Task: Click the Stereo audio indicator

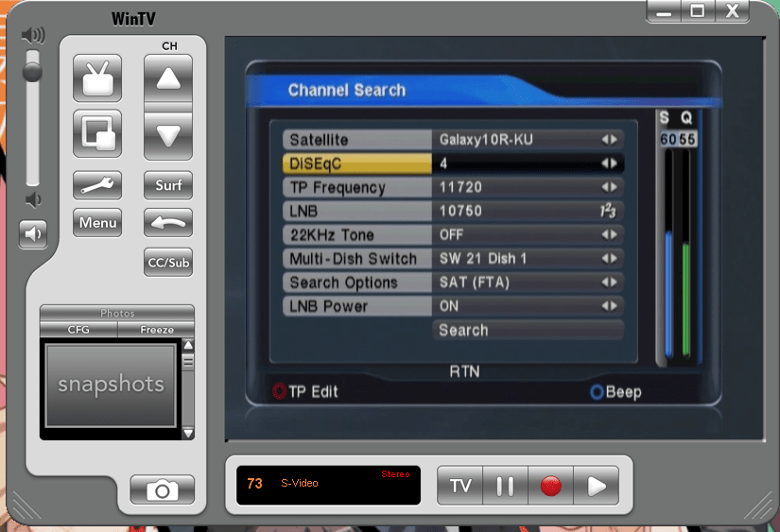Action: pyautogui.click(x=395, y=474)
